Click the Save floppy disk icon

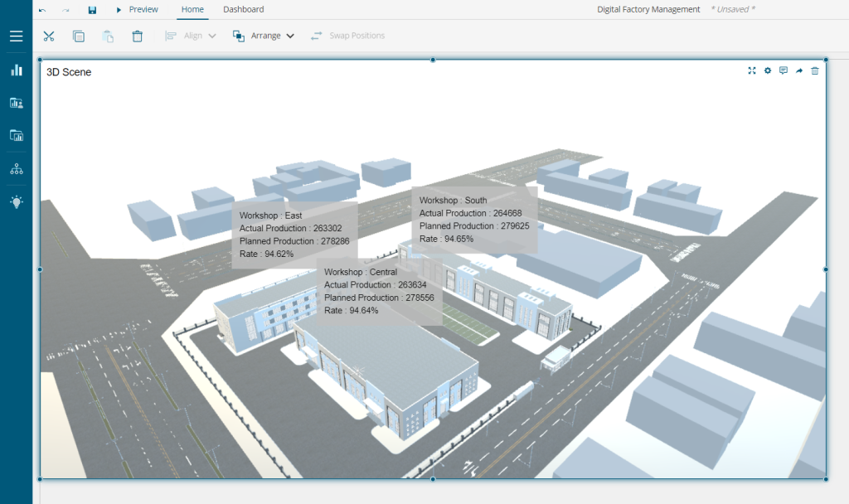pos(92,10)
